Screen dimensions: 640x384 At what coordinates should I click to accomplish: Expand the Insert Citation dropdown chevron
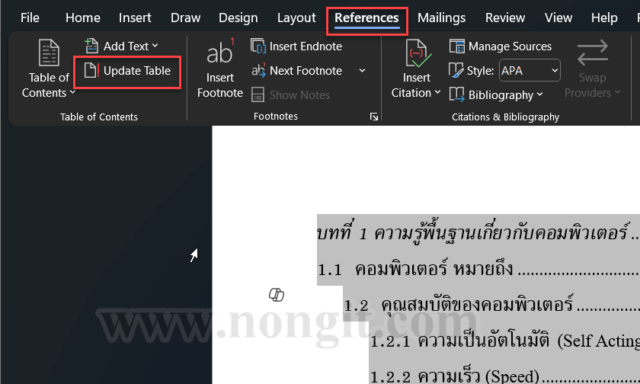tap(437, 93)
